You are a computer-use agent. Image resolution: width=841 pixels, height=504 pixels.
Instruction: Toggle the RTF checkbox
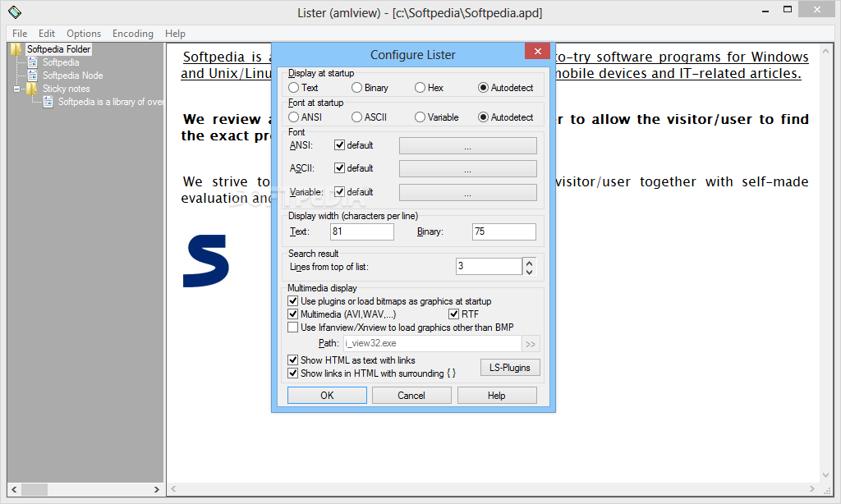pyautogui.click(x=453, y=314)
